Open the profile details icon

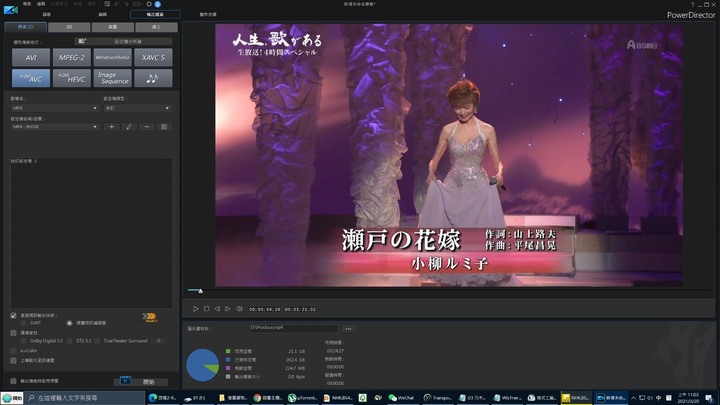pyautogui.click(x=164, y=127)
